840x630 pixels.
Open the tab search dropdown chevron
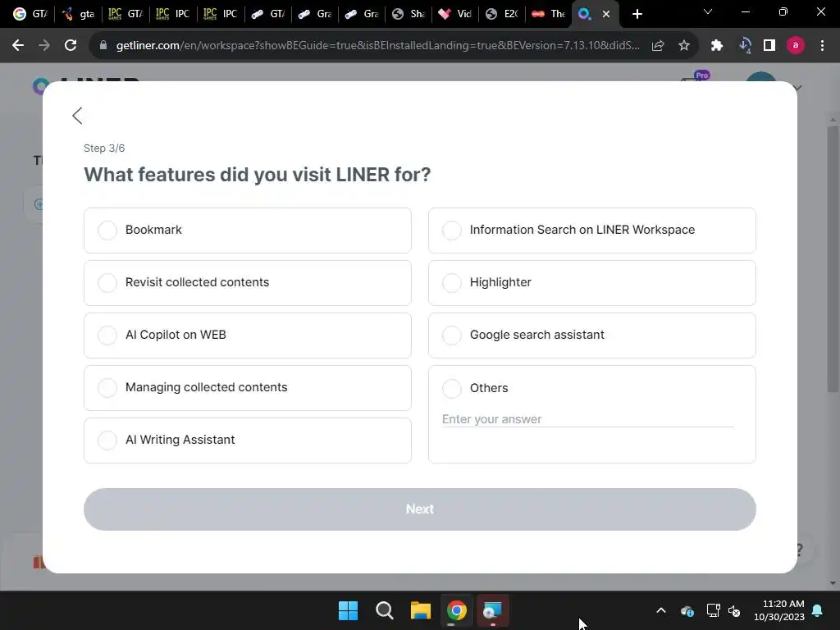tap(708, 11)
